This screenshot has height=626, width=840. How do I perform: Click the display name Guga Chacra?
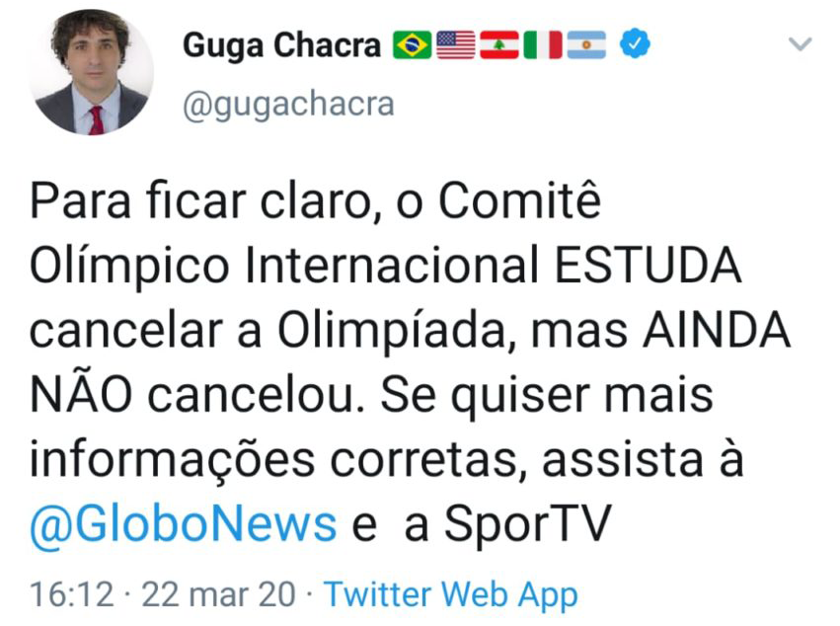(x=282, y=42)
